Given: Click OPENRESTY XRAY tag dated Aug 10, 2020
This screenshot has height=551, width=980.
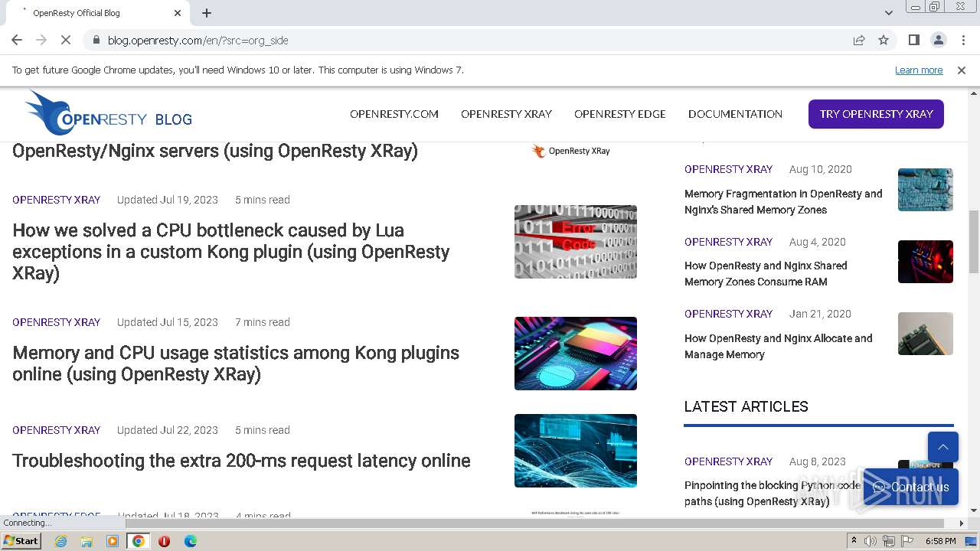Looking at the screenshot, I should (x=729, y=169).
